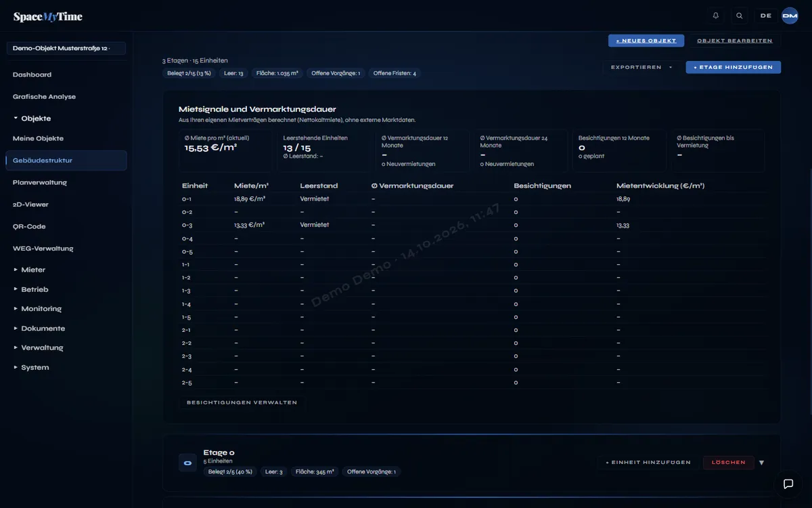The width and height of the screenshot is (812, 508).
Task: Click the 15,53 €/m² average rent
Action: pyautogui.click(x=210, y=148)
